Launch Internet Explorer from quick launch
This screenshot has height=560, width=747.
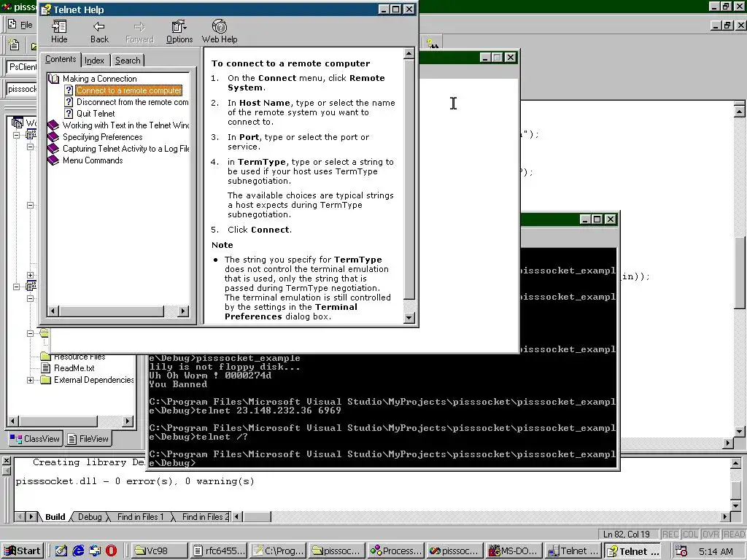(77, 551)
